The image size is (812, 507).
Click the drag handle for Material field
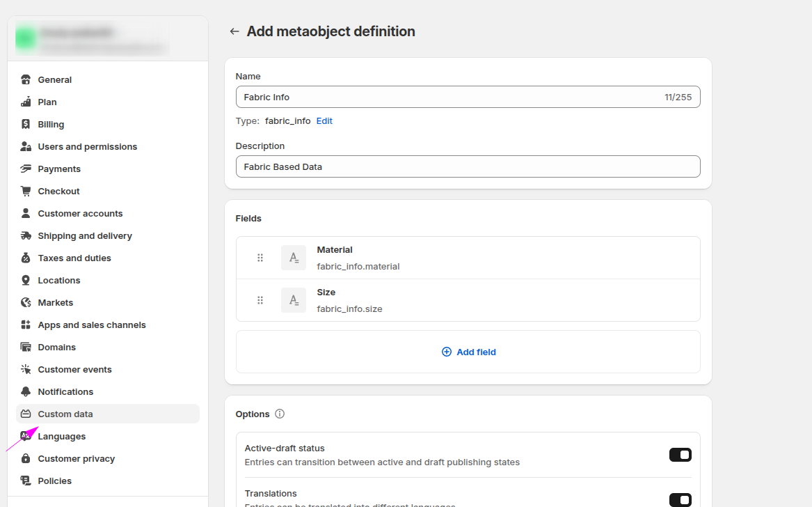tap(260, 258)
